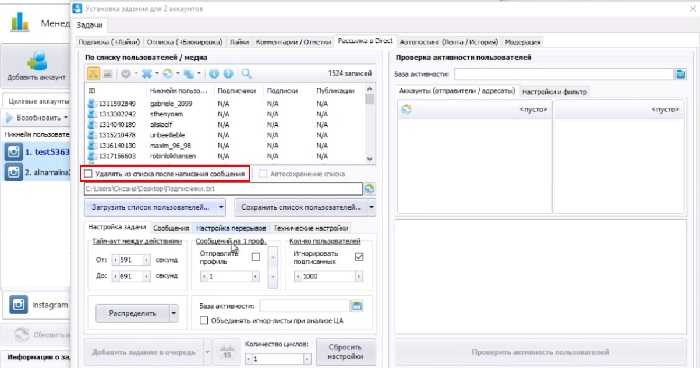Focus the upper База активности input field
700x368 pixels.
(x=563, y=74)
